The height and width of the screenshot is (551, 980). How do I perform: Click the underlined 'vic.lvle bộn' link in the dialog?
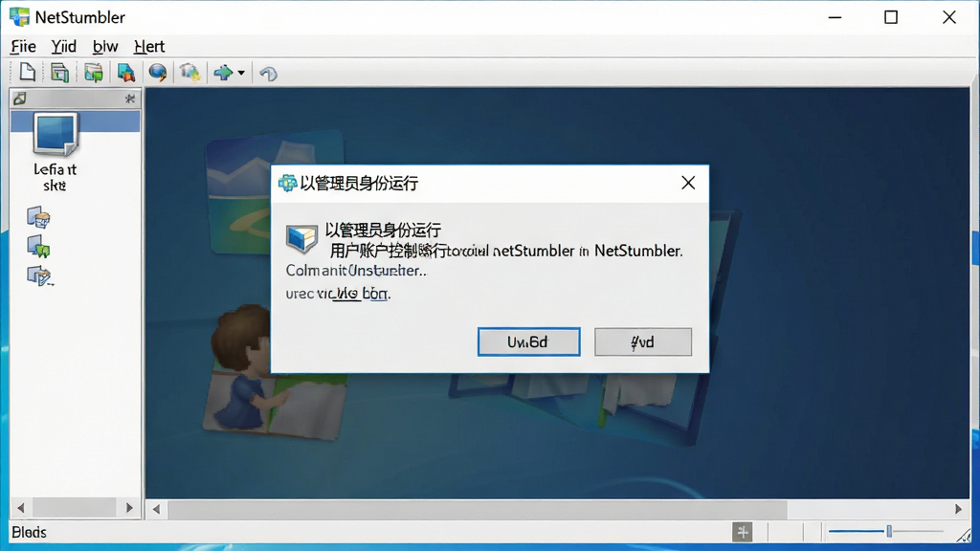point(352,293)
